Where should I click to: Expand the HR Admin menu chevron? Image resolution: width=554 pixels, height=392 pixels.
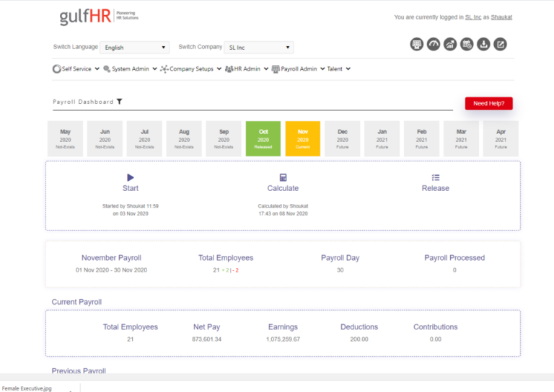tap(266, 68)
